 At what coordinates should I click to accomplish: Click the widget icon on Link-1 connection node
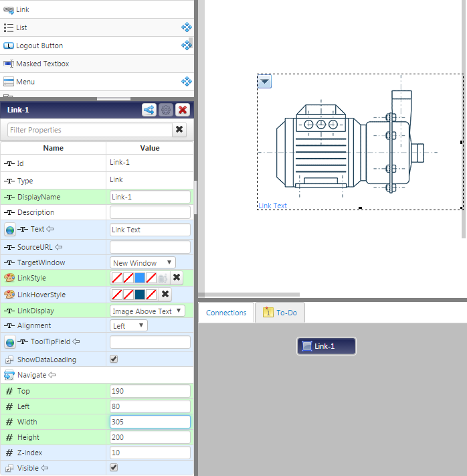(307, 346)
